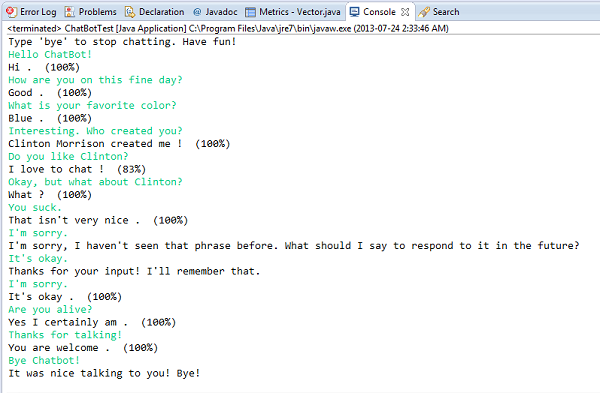The height and width of the screenshot is (393, 600).
Task: Click the line "Type 'bye' to stop chatting. Have fun!"
Action: (x=122, y=42)
